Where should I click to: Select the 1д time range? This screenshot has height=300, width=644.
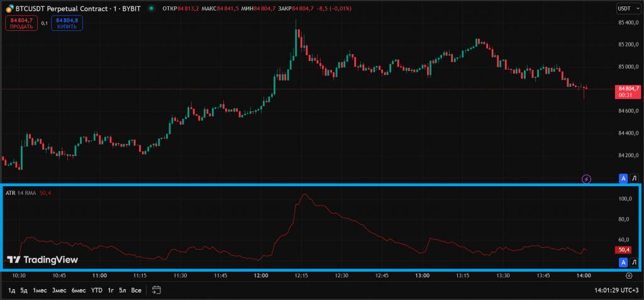[x=12, y=290]
